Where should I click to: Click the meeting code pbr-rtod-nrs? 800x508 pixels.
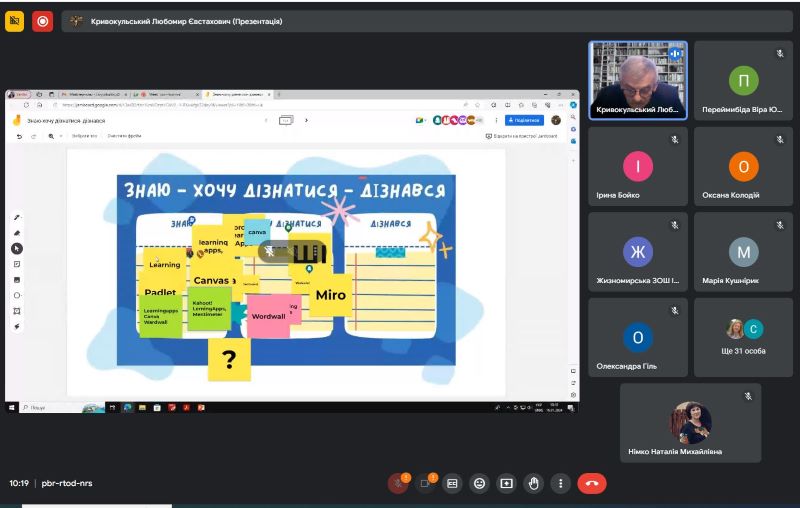(x=67, y=483)
